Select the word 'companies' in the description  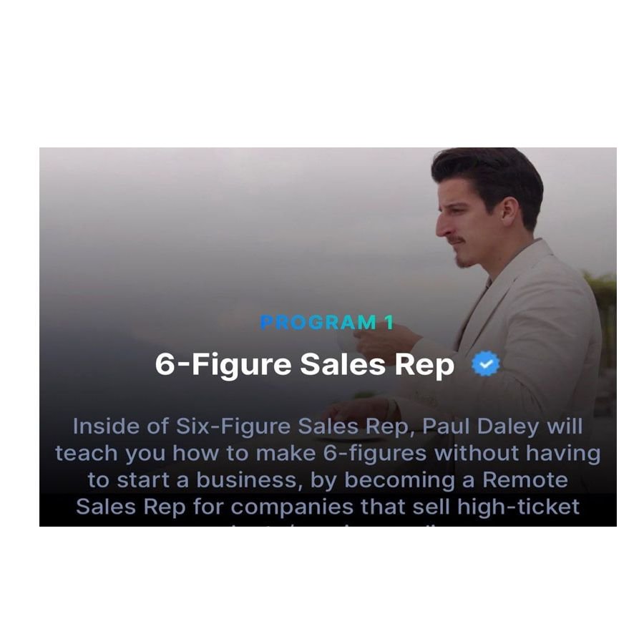point(292,507)
